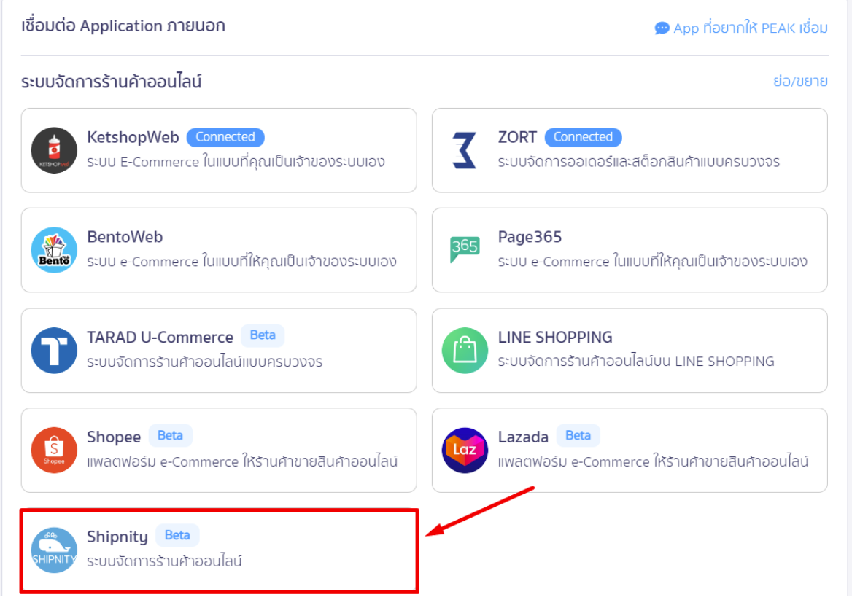This screenshot has height=616, width=852.
Task: Click the Shopee logo icon
Action: [54, 451]
